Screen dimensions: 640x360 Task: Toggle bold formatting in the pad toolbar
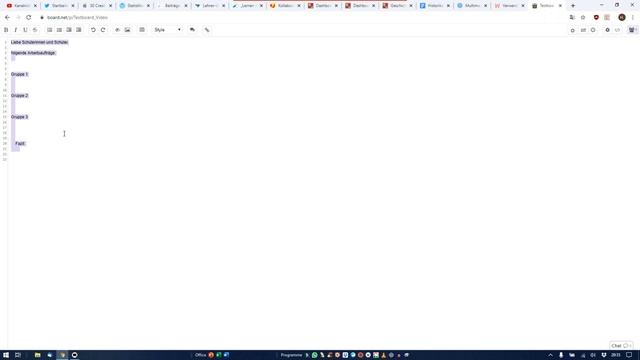[x=6, y=30]
